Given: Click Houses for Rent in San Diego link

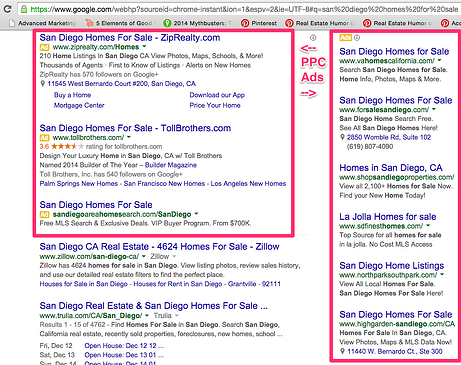Looking at the screenshot, I should tap(178, 284).
